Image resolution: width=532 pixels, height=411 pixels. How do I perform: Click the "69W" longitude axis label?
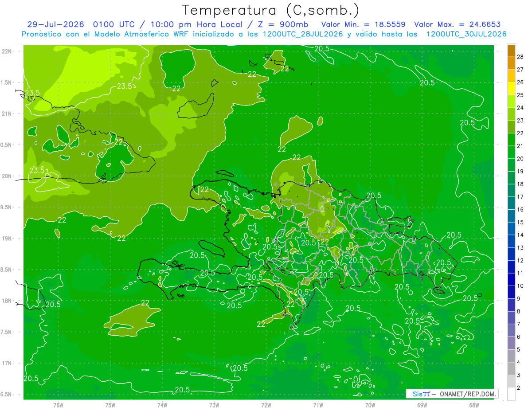coord(422,405)
